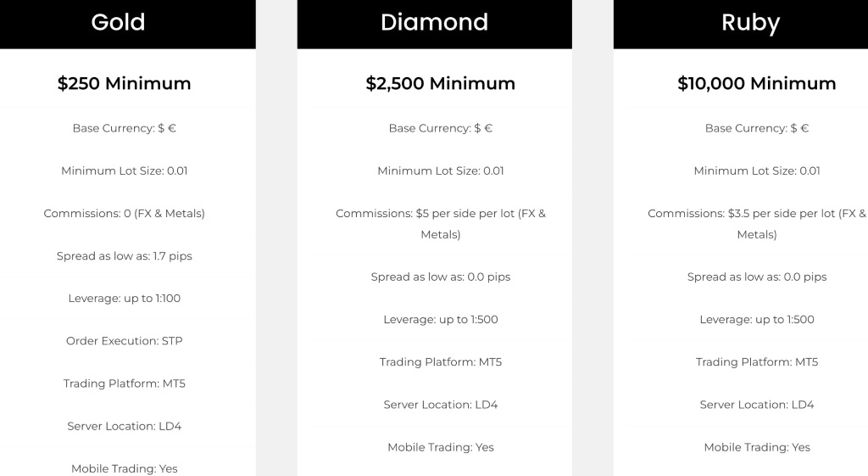
Task: Click Ruby's Spread as low as 0.0 pips
Action: [x=757, y=277]
